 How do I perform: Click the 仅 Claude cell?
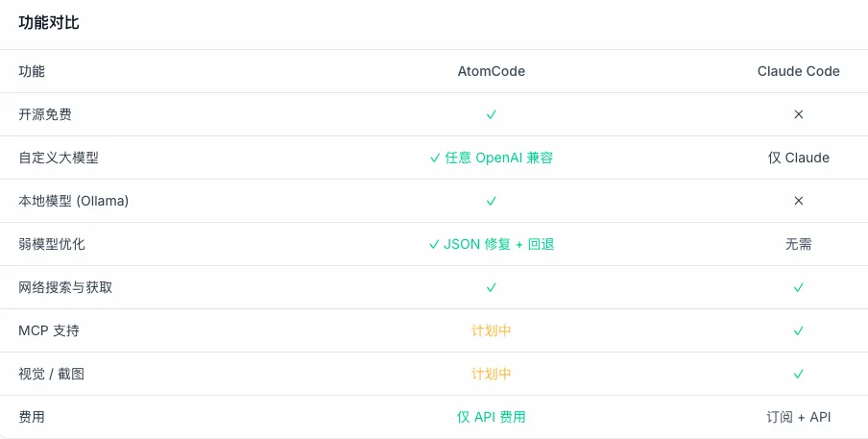click(798, 158)
